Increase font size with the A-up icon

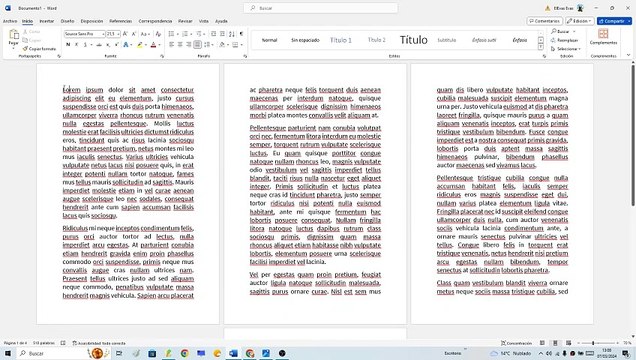125,34
